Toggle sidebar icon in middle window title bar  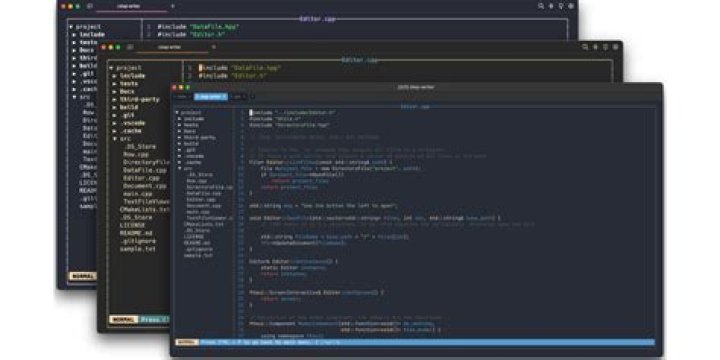130,47
